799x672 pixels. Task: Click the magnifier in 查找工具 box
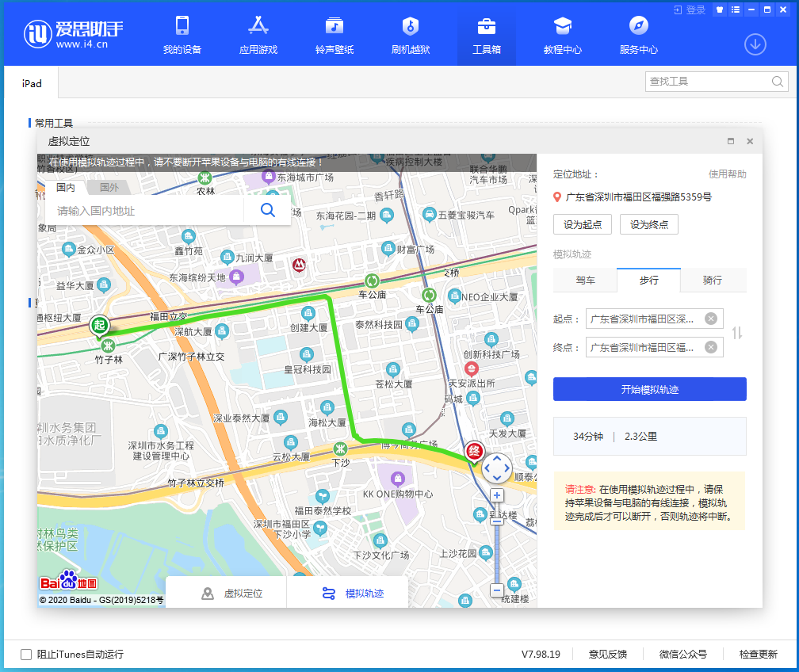click(777, 82)
